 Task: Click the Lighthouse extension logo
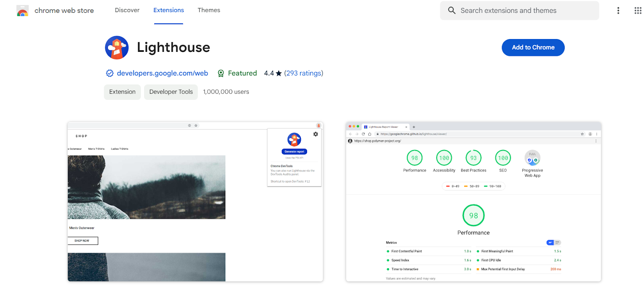point(117,47)
